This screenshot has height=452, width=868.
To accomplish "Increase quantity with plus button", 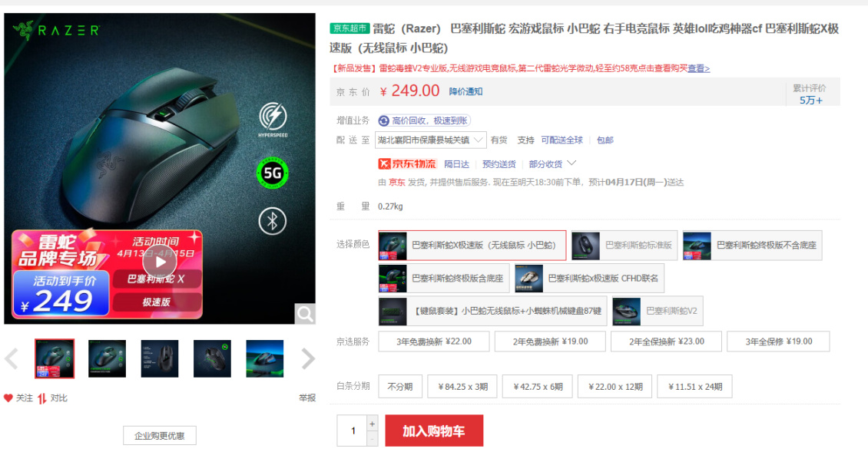I will [x=373, y=424].
